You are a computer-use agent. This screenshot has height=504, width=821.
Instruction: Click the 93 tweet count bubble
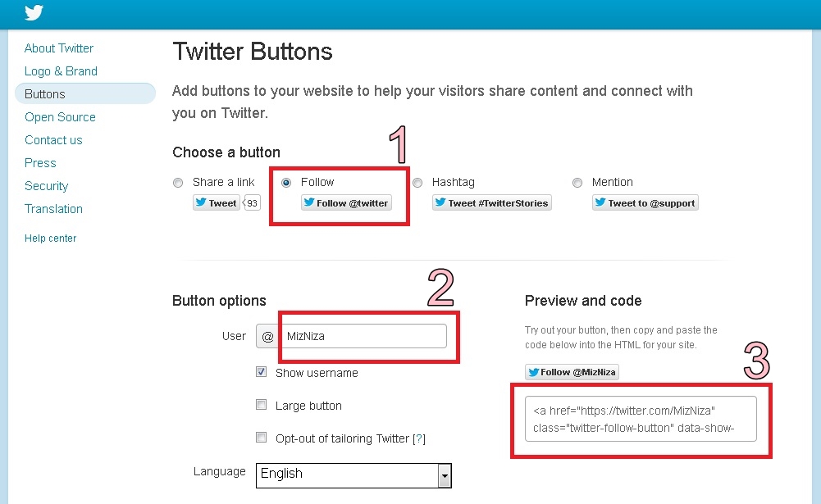click(252, 202)
